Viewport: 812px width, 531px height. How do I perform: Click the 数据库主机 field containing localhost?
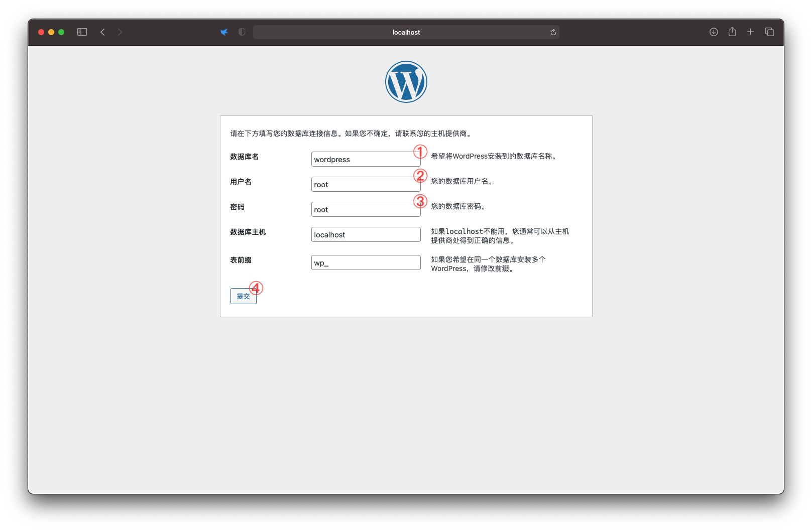click(x=365, y=235)
